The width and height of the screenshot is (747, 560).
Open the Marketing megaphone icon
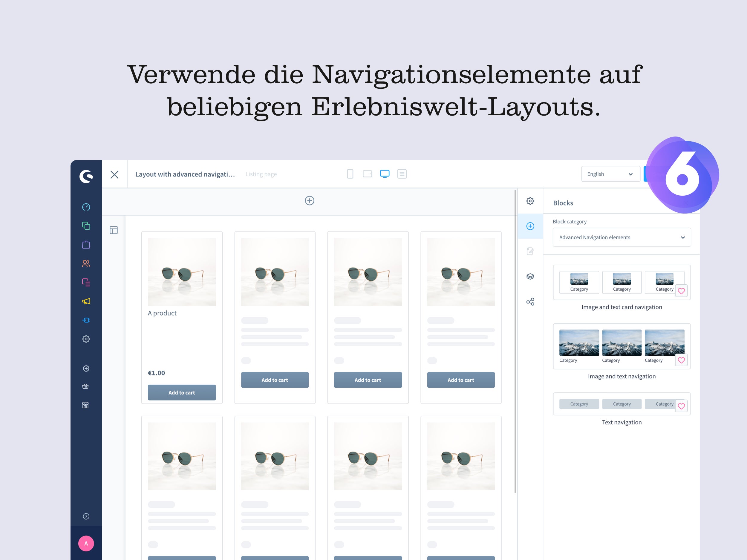86,301
